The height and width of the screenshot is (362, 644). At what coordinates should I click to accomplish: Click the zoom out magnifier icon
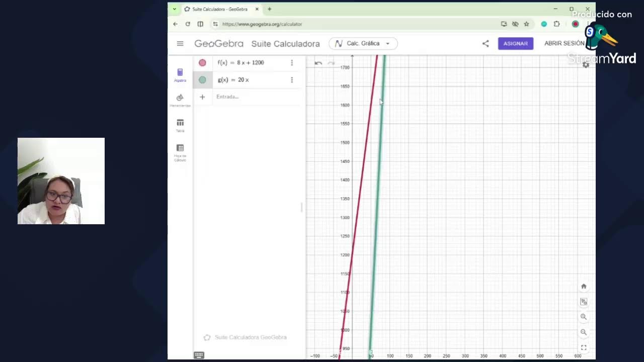584,332
